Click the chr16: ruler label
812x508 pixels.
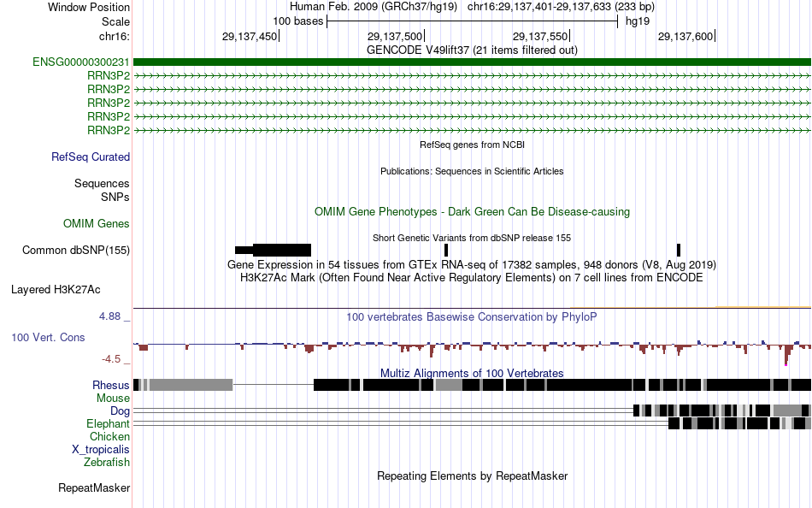pyautogui.click(x=114, y=36)
